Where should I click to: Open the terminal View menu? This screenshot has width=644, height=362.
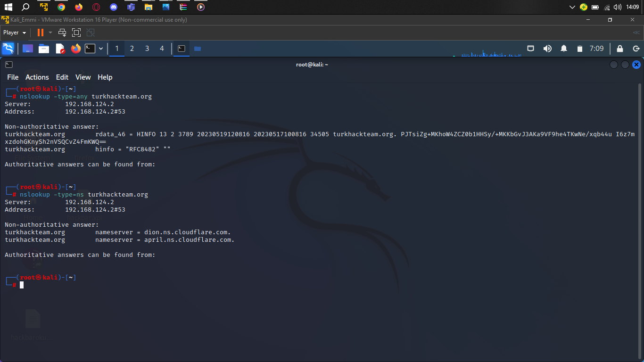click(83, 77)
